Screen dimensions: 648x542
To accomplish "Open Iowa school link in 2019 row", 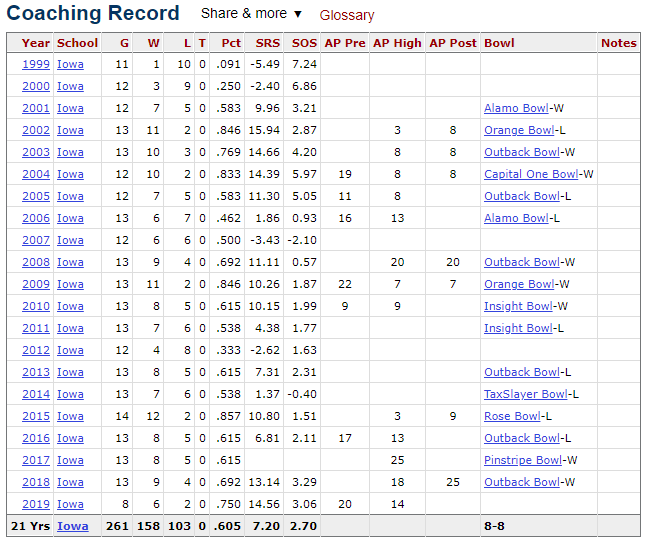I will point(70,504).
